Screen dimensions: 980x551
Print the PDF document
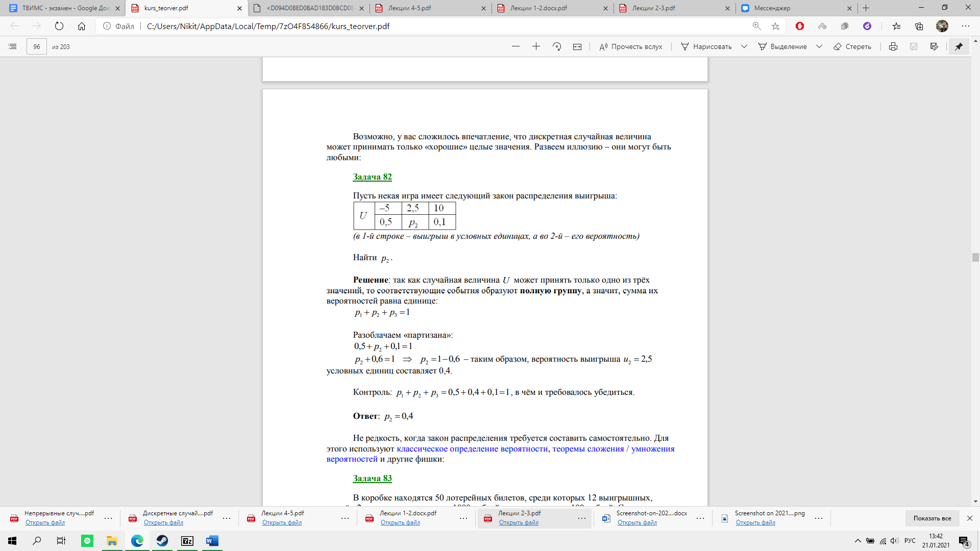click(893, 46)
